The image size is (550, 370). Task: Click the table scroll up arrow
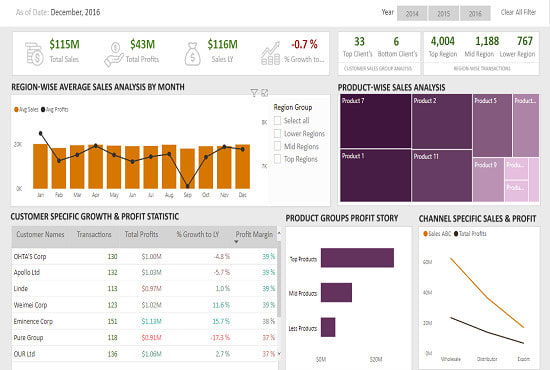pyautogui.click(x=279, y=233)
